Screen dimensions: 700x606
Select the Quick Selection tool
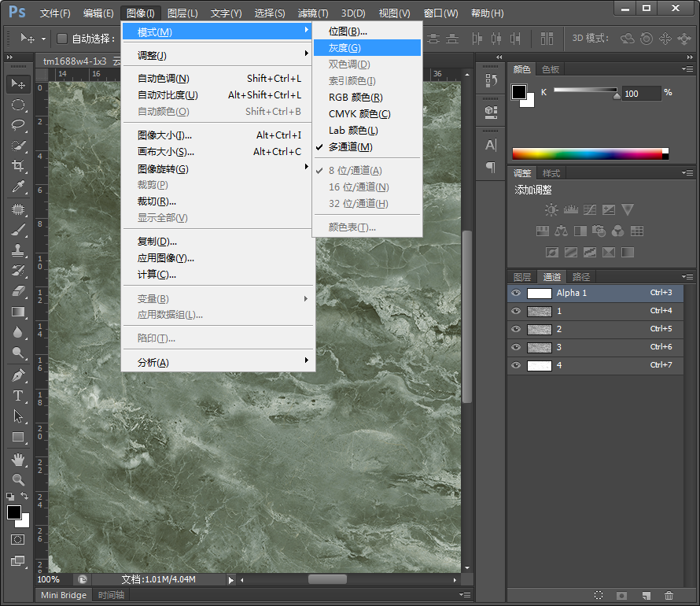(18, 146)
